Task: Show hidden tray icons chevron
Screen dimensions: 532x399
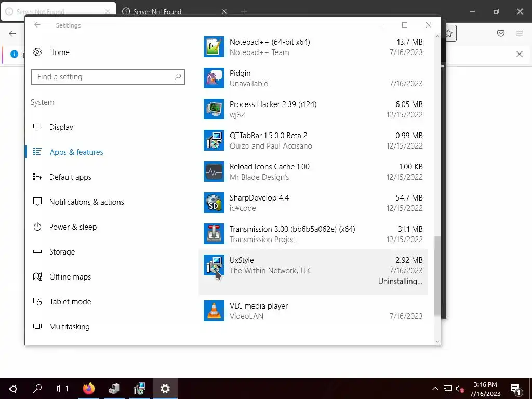Action: pyautogui.click(x=435, y=389)
